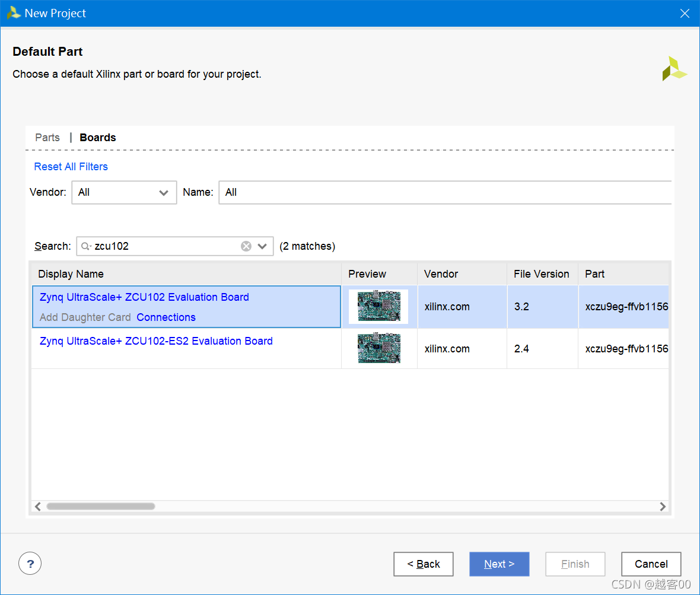Click the horizontal scrollbar thumb

(x=101, y=506)
